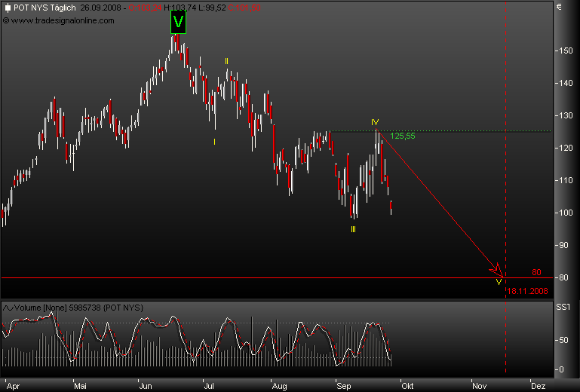Click the yellow V target label
This screenshot has height=392, width=580.
point(499,282)
